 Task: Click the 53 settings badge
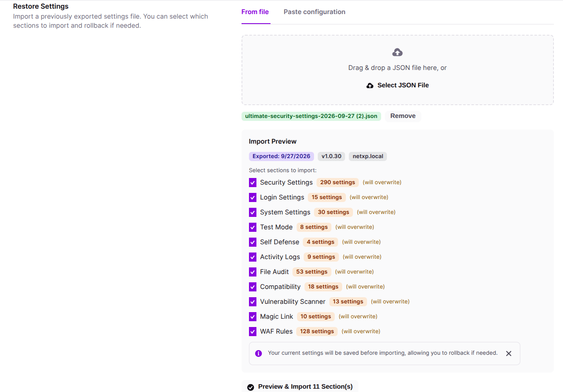(x=312, y=272)
